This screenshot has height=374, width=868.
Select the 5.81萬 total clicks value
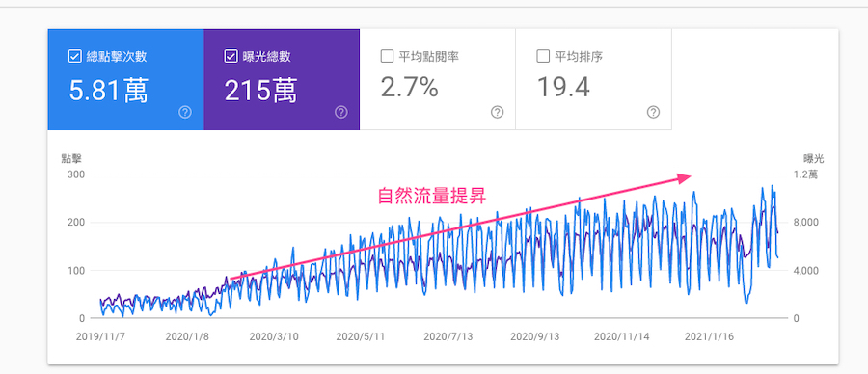point(108,91)
